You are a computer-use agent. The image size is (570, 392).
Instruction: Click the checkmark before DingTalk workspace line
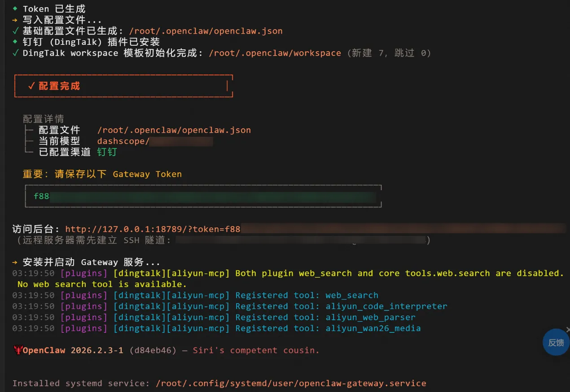(x=16, y=53)
